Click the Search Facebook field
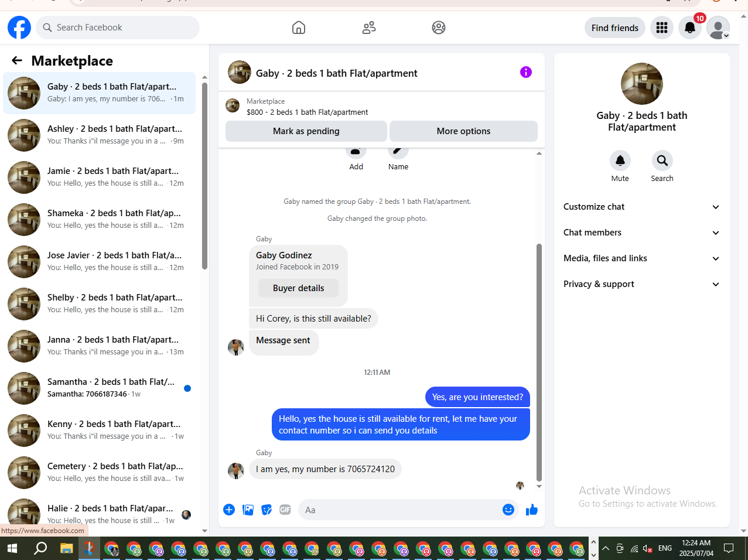This screenshot has width=748, height=560. click(x=118, y=28)
